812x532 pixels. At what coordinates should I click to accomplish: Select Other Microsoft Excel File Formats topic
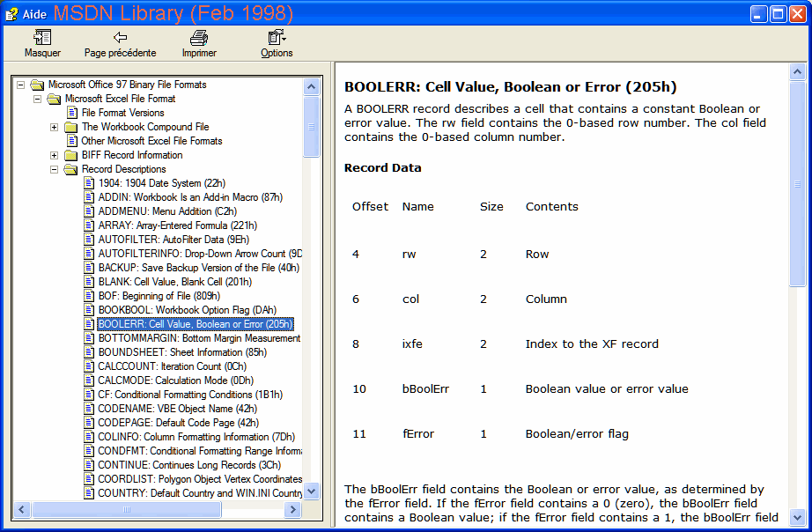pos(151,141)
